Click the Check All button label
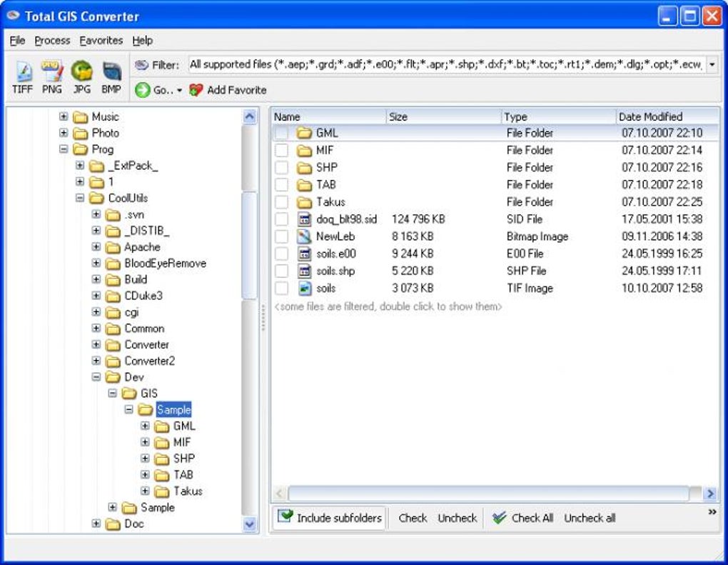Image resolution: width=728 pixels, height=565 pixels. (x=532, y=518)
